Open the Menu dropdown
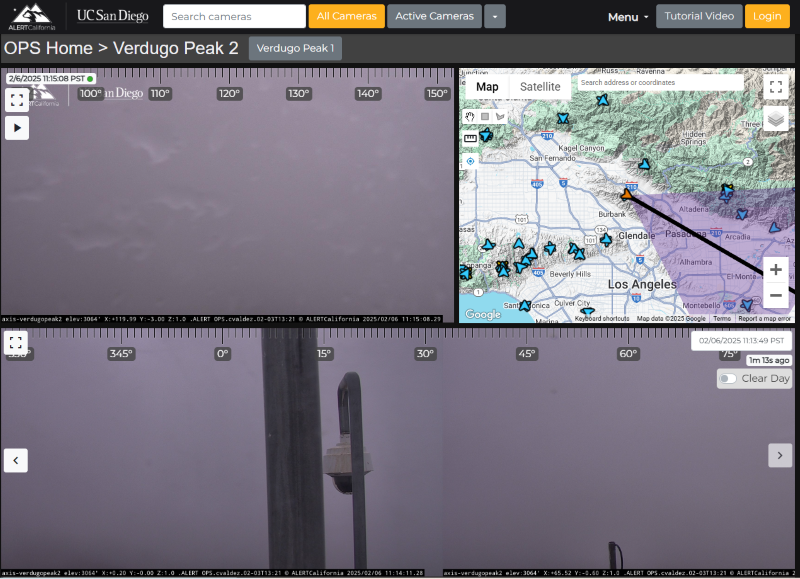Viewport: 800px width, 579px height. click(628, 17)
